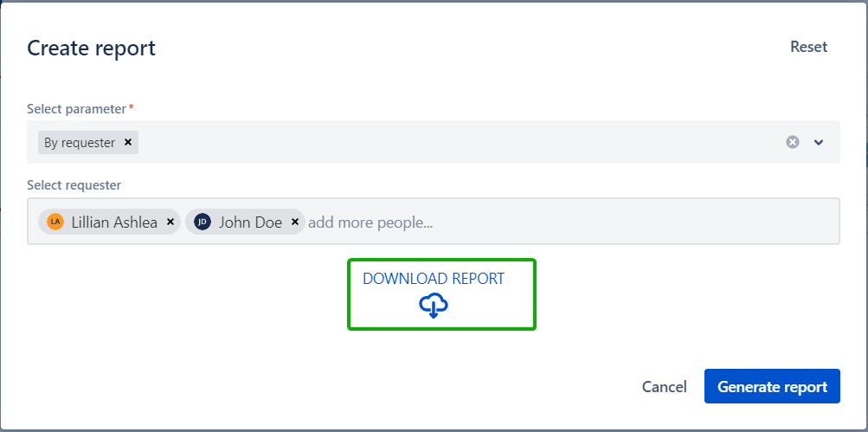The width and height of the screenshot is (868, 432).
Task: Click the Create report dialog heading
Action: (x=92, y=48)
